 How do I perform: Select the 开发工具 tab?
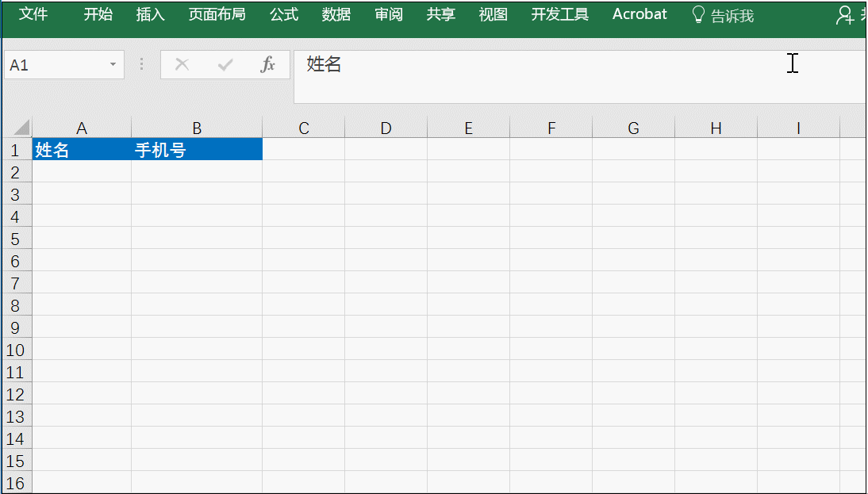(559, 14)
